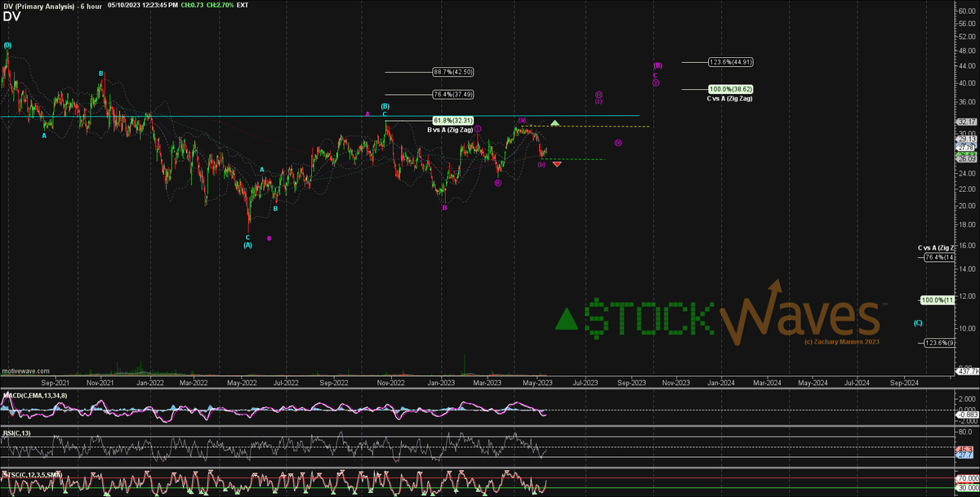
Task: Click the Jan-2023 date axis label
Action: point(443,381)
